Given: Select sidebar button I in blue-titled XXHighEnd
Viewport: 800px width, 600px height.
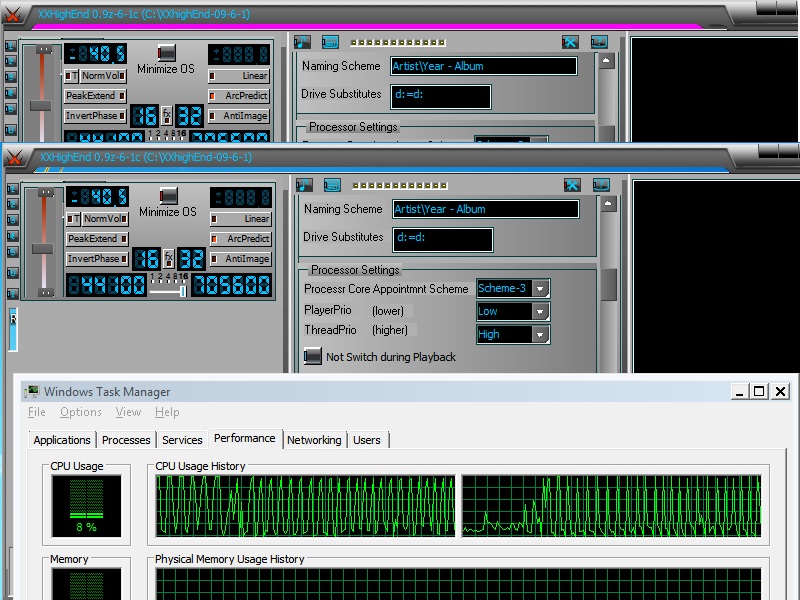Looking at the screenshot, I should tap(13, 293).
